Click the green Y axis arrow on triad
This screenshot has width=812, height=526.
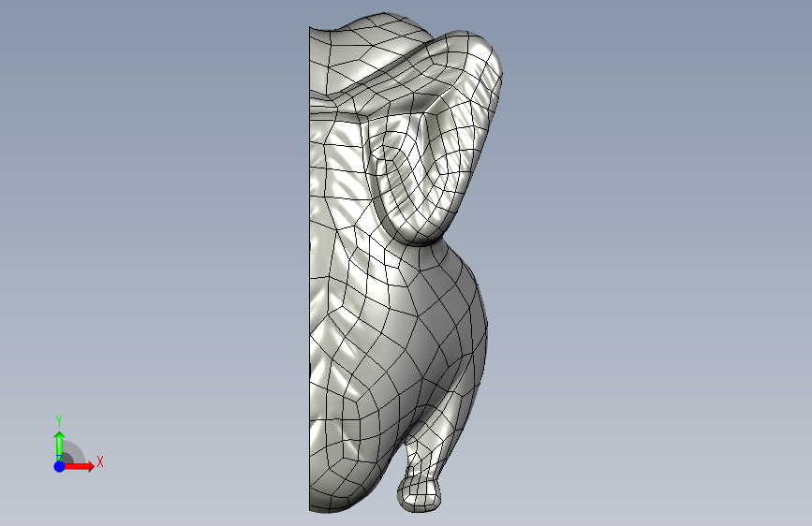tap(60, 446)
